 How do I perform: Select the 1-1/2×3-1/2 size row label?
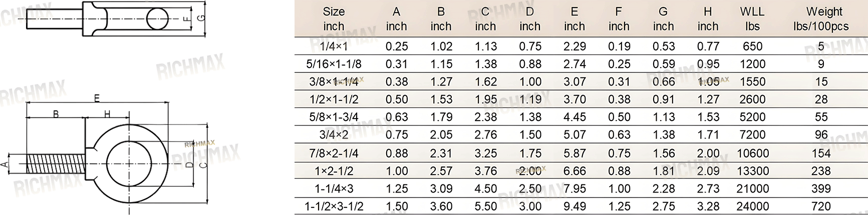pyautogui.click(x=334, y=206)
